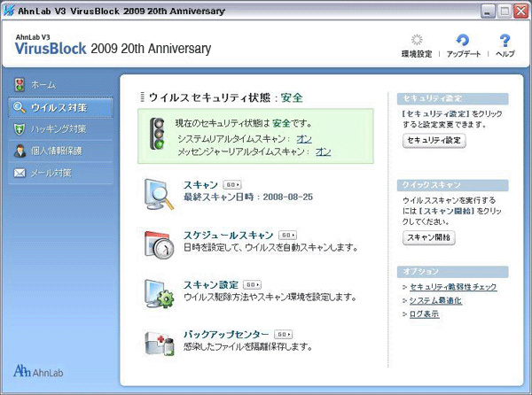
Task: Click the スキャン設定 heading link
Action: pos(211,285)
